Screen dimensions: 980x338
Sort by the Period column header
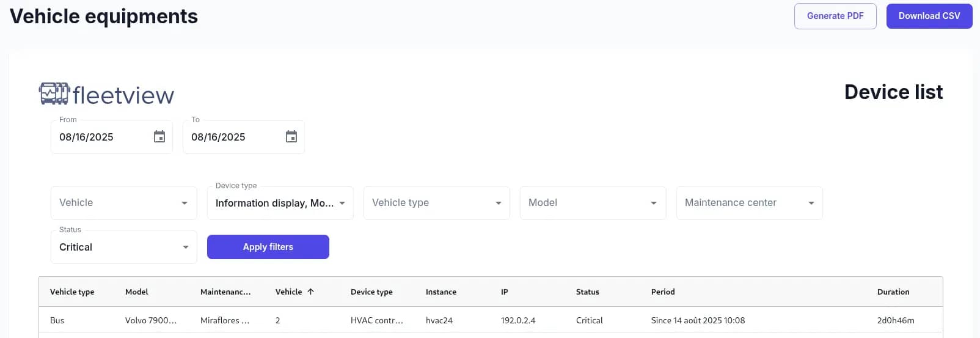(x=663, y=292)
